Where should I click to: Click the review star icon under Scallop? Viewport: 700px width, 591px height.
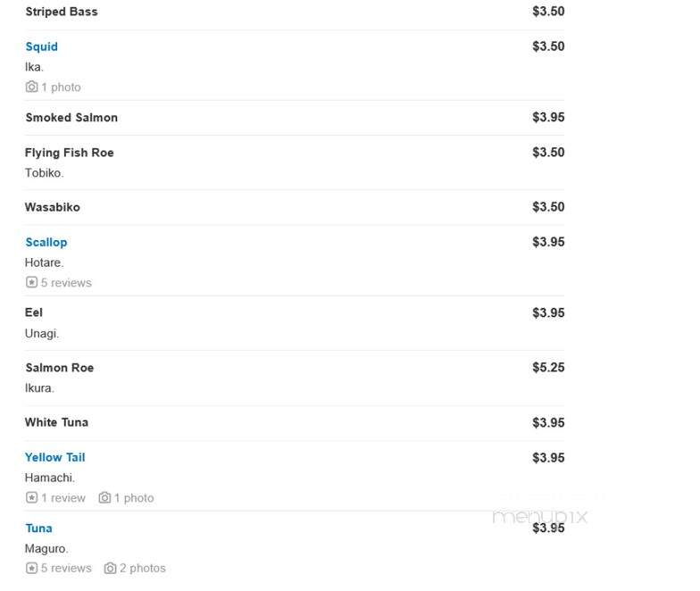click(x=31, y=282)
